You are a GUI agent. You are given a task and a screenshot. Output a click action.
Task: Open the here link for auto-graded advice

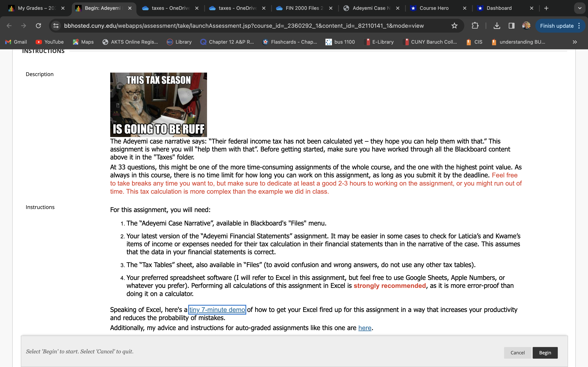(365, 328)
